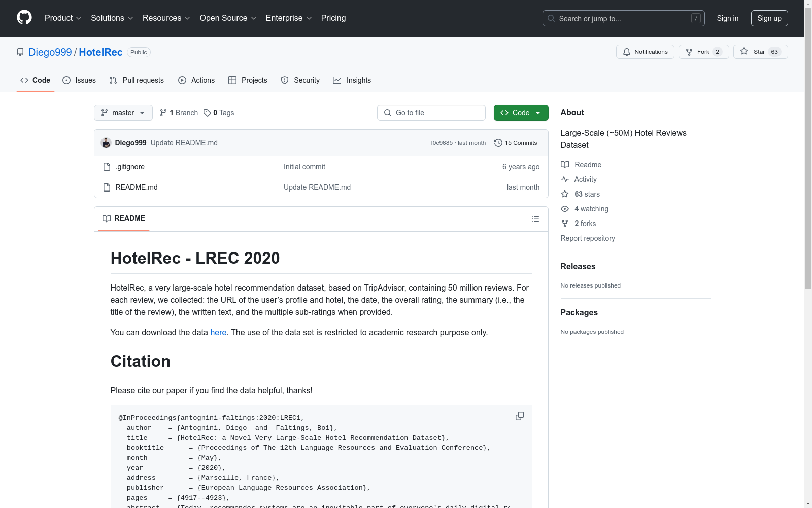Screen dimensions: 812x508
Task: Fork the repository
Action: coord(703,52)
